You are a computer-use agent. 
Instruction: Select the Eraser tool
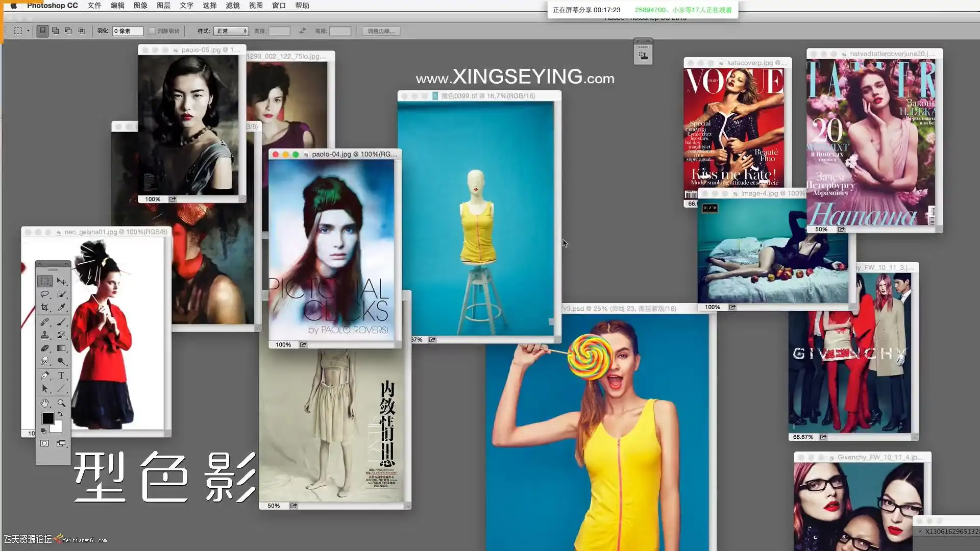(45, 348)
